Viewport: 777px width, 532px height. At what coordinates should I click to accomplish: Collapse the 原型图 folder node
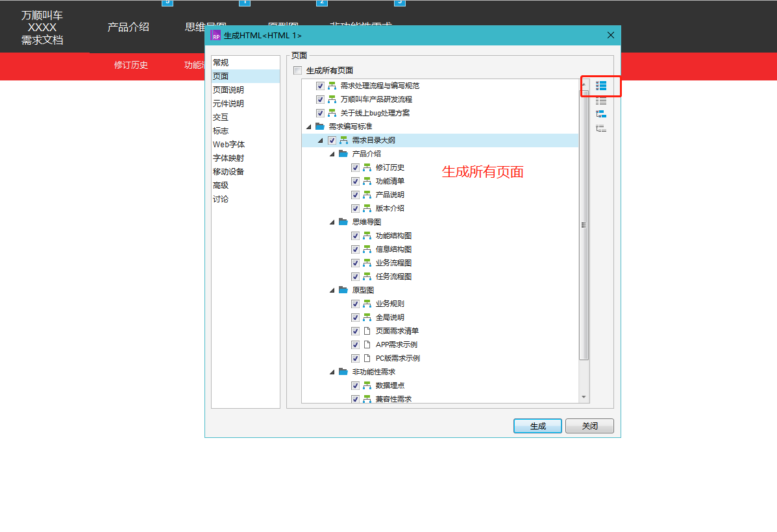point(332,290)
